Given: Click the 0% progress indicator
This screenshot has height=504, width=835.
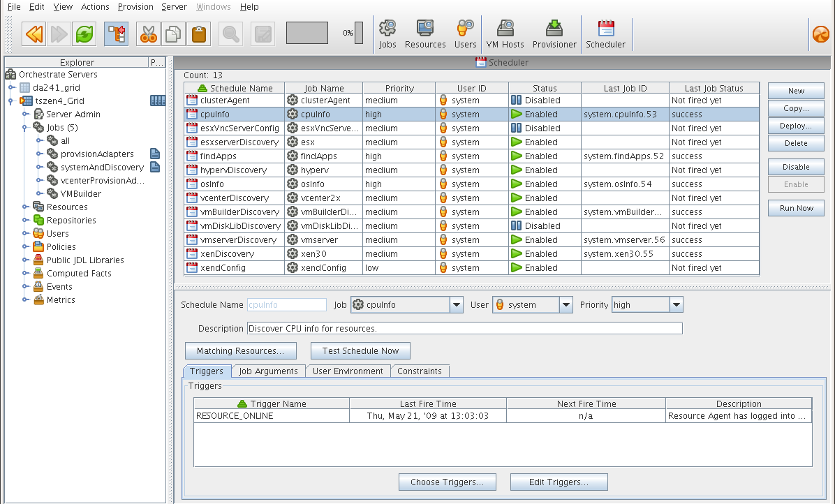Looking at the screenshot, I should [346, 32].
